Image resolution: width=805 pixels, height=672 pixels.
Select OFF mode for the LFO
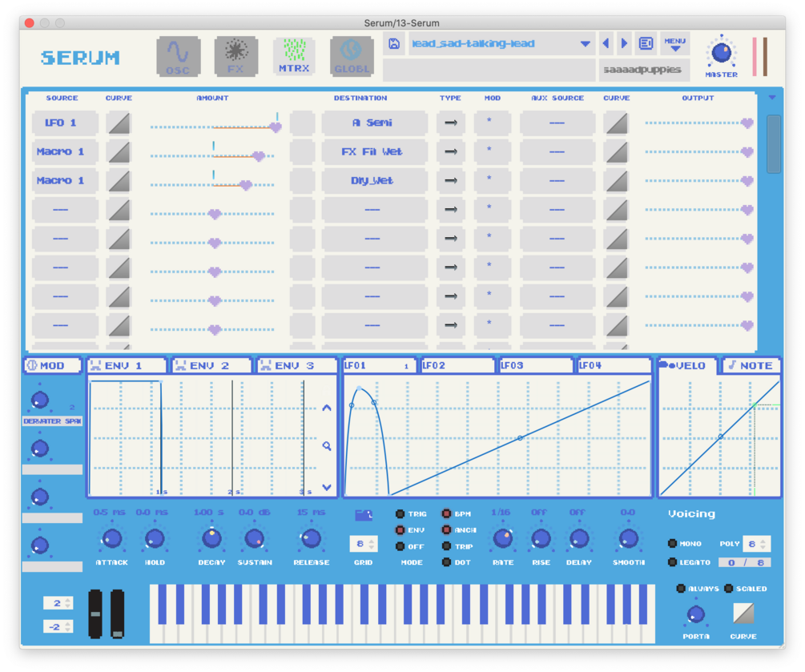pyautogui.click(x=400, y=547)
